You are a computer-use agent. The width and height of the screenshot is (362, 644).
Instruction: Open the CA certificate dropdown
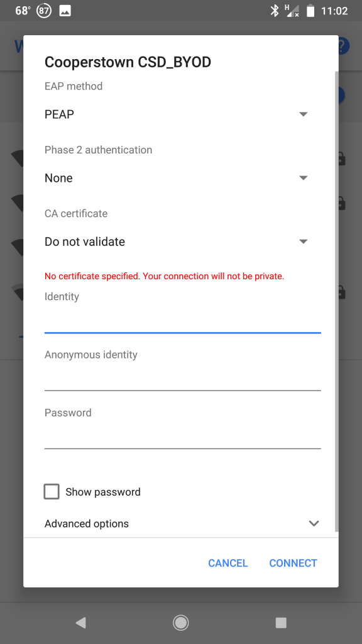click(x=177, y=241)
